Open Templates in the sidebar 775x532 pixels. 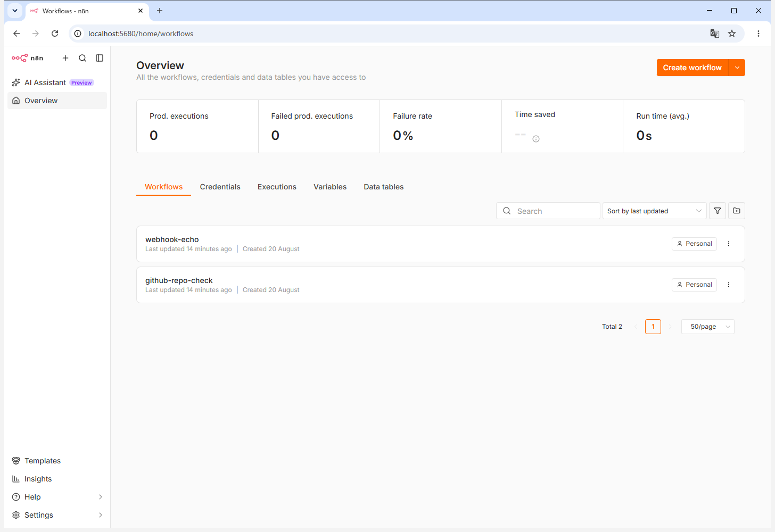(57, 461)
